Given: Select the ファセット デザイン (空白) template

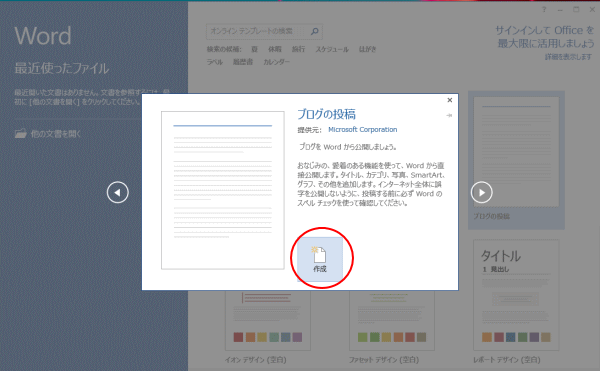Looking at the screenshot, I should 392,327.
